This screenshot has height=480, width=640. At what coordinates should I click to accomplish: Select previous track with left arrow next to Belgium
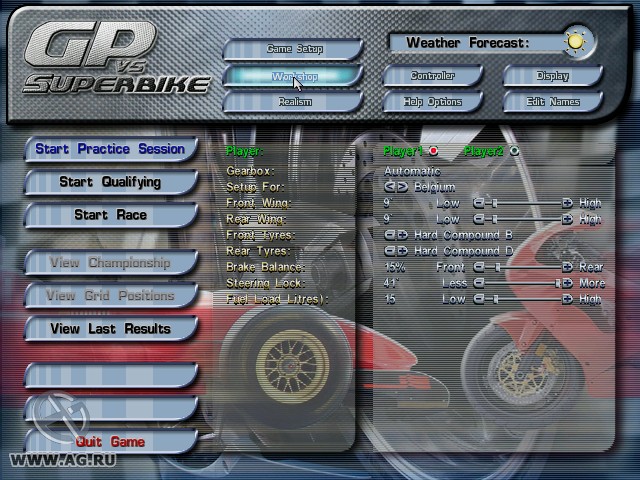tap(390, 187)
